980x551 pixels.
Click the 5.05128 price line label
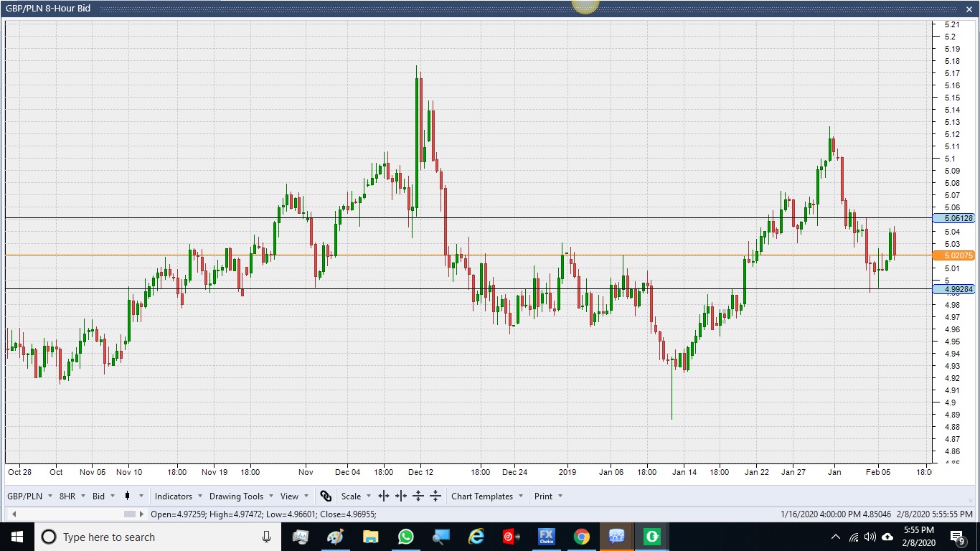click(x=954, y=218)
